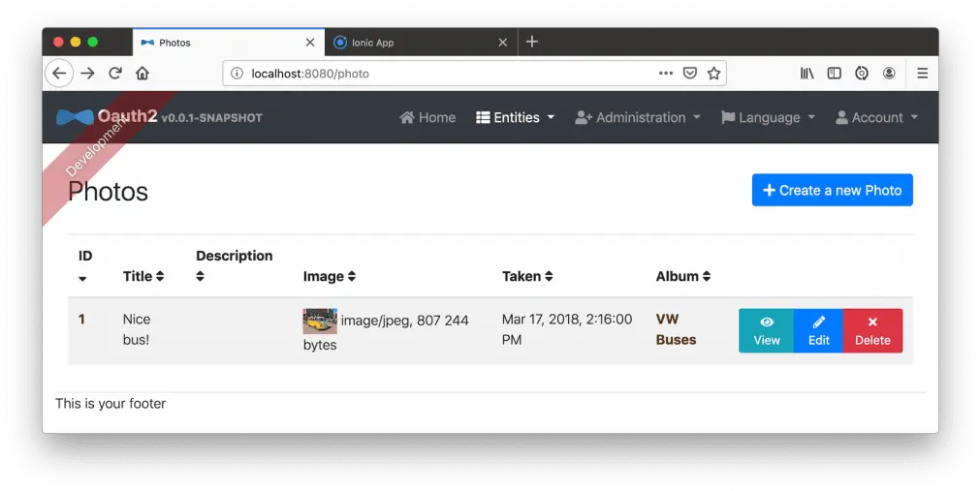Screen dimensions: 980x491
Task: Click the browser reload icon
Action: pyautogui.click(x=114, y=74)
